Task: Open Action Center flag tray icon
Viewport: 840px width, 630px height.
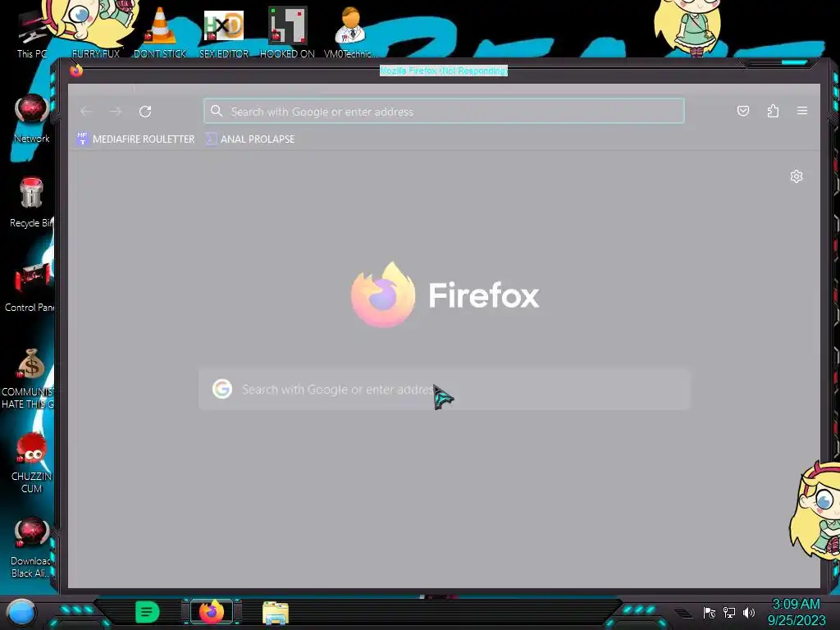Action: (x=710, y=612)
